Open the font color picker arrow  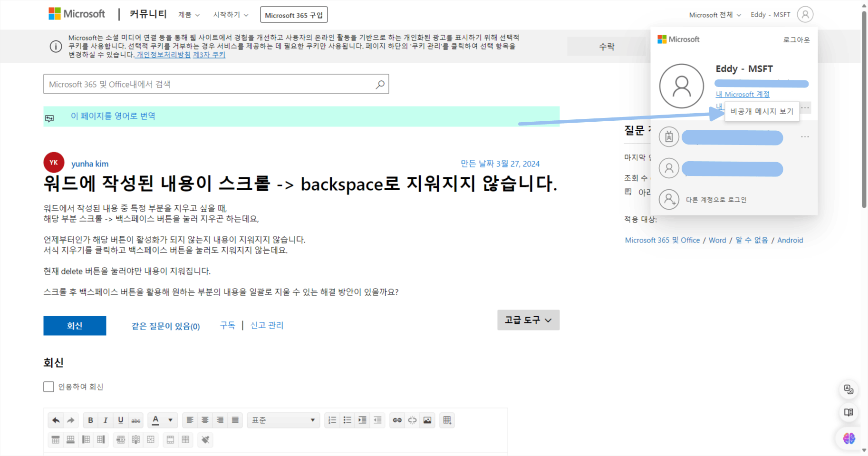[170, 420]
